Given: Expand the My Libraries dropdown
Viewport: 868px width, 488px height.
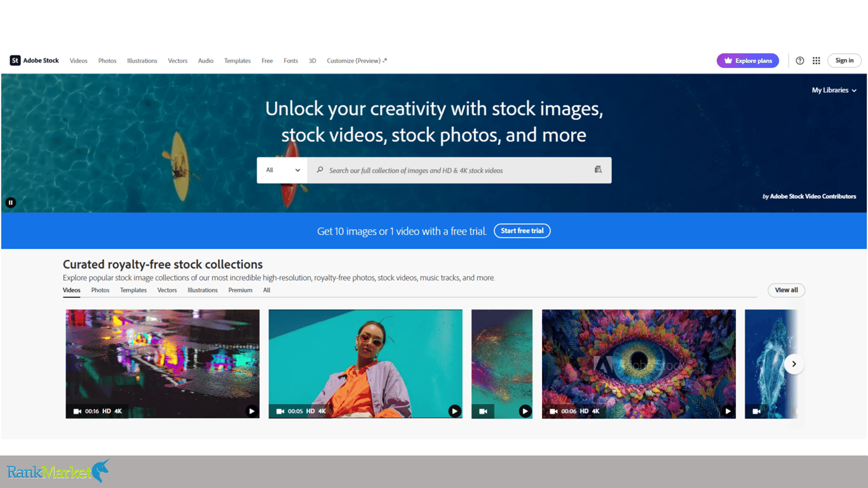Looking at the screenshot, I should click(834, 90).
